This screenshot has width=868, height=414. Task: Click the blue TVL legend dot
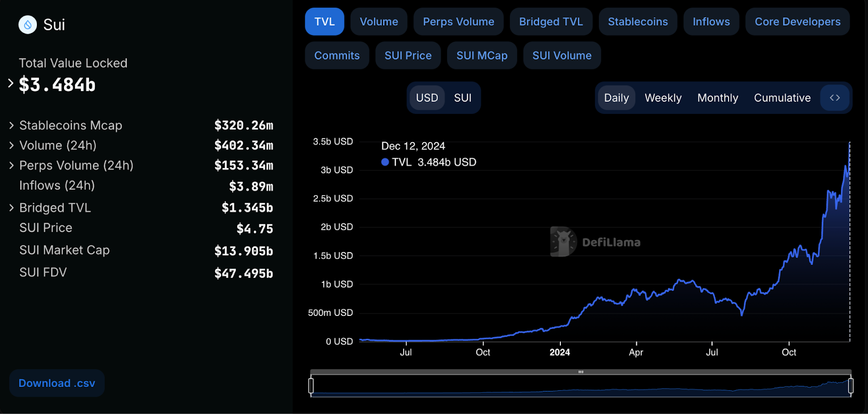click(x=385, y=162)
